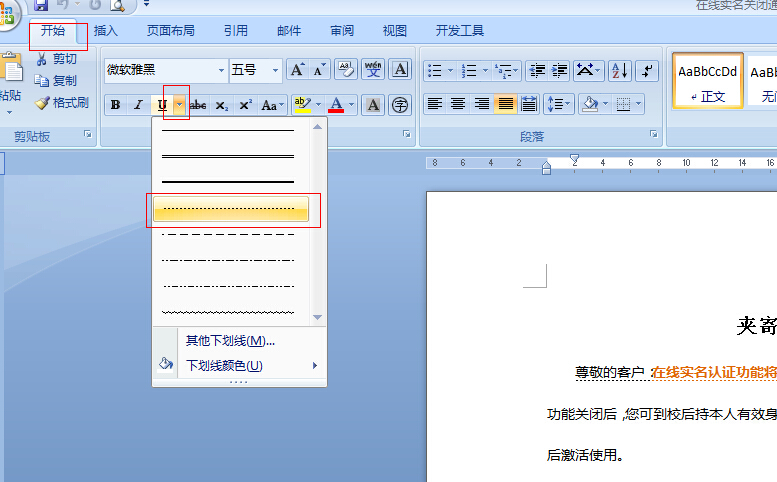777x482 pixels.
Task: Click the multilevel list button
Action: click(x=506, y=70)
